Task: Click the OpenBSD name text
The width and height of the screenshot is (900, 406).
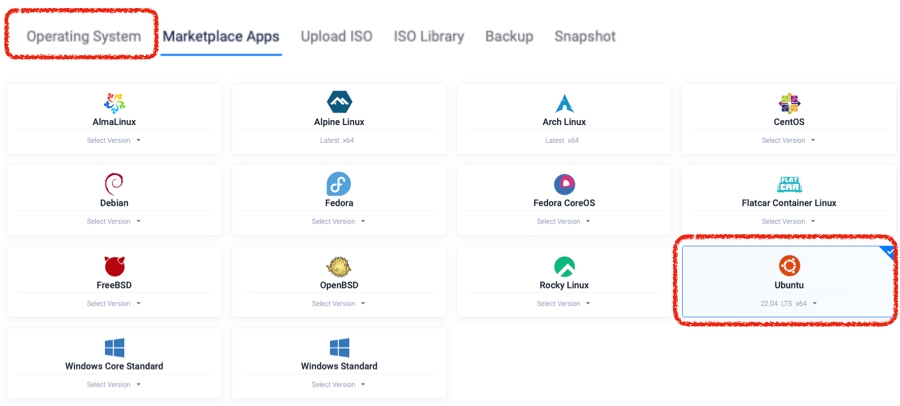Action: [x=339, y=285]
